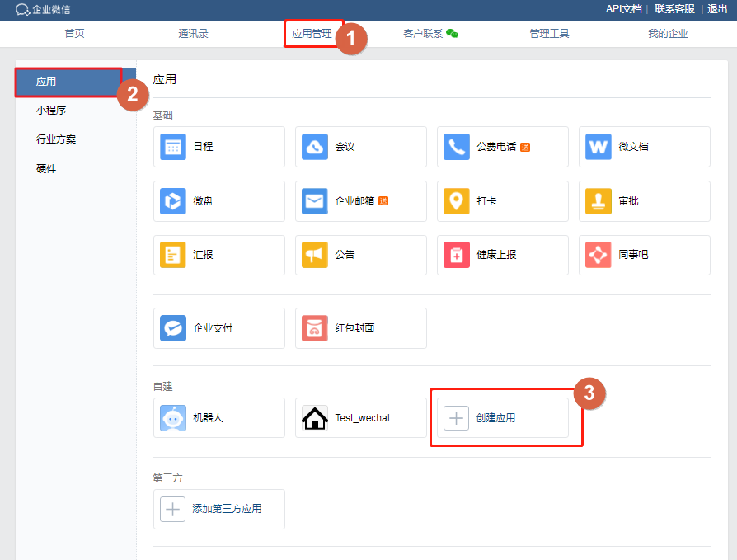The image size is (737, 560).
Task: Click the 汇报 app name
Action: pyautogui.click(x=203, y=255)
